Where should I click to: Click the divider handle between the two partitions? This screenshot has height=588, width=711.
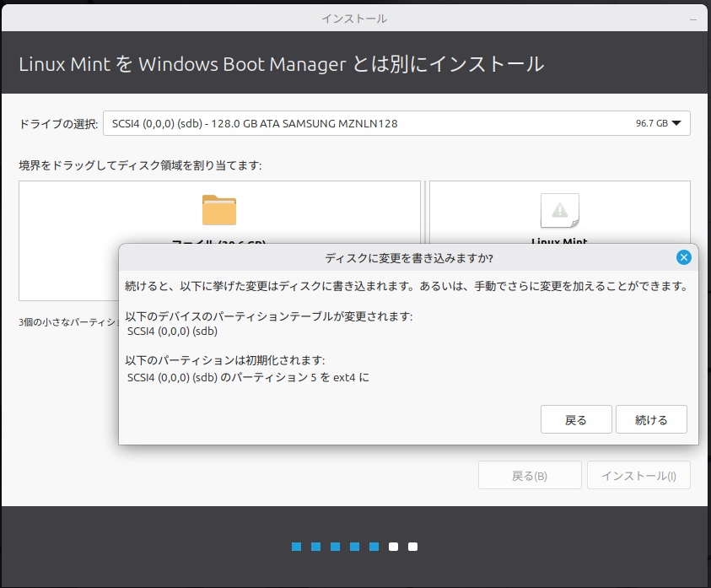[x=425, y=211]
